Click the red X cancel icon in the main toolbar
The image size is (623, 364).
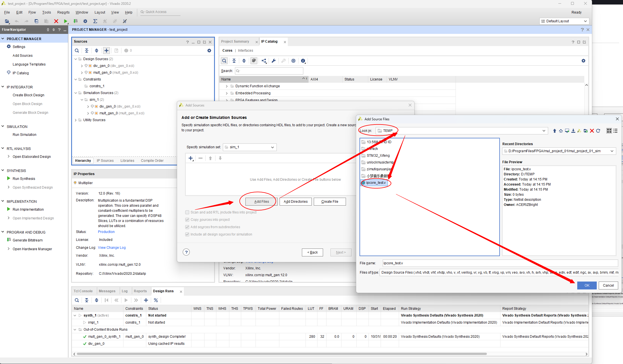(x=56, y=21)
